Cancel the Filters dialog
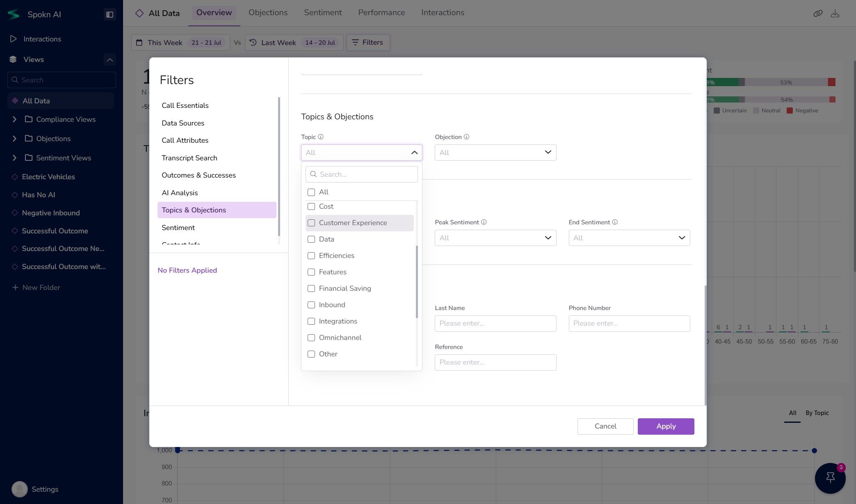 605,426
